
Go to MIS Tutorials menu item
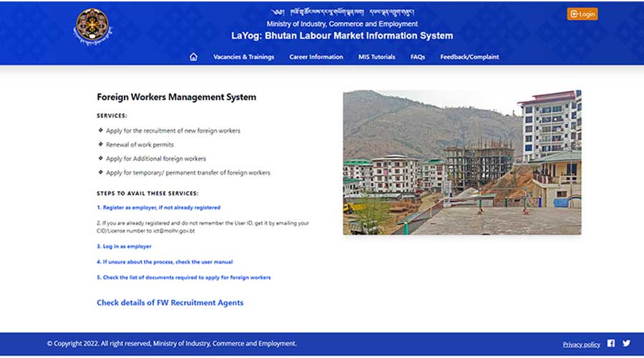coord(376,57)
